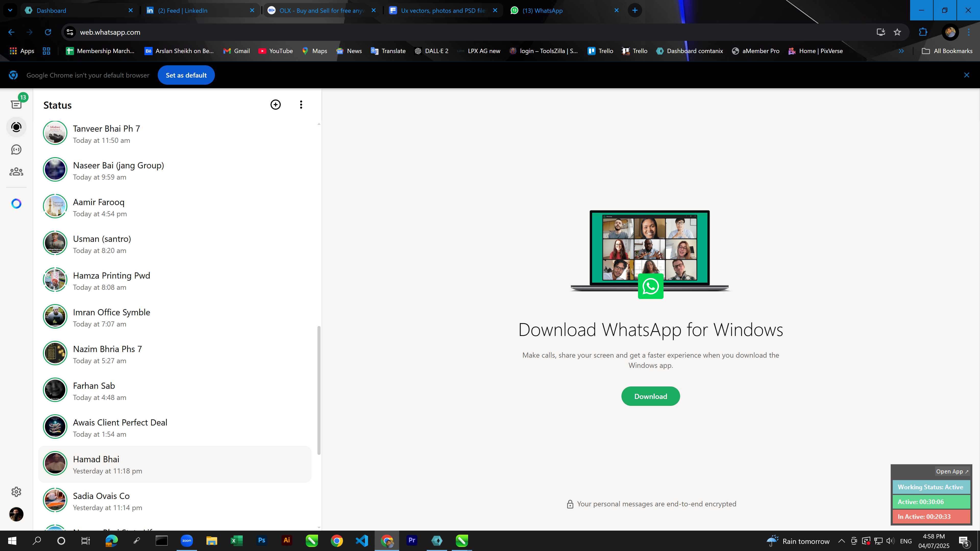Bookmark this page with the star icon

[x=898, y=32]
